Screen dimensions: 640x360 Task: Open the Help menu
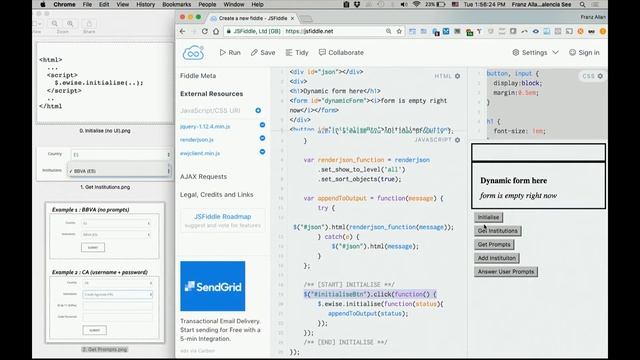coord(257,4)
